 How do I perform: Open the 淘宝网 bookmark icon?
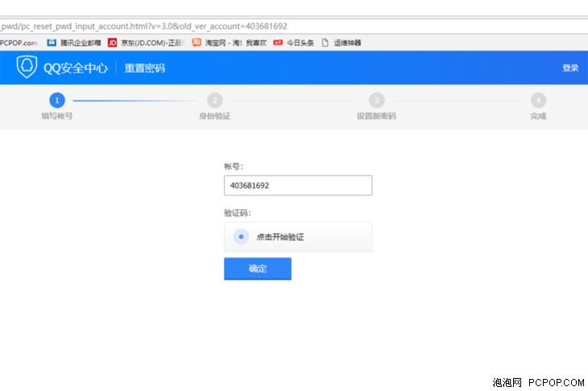[x=197, y=43]
